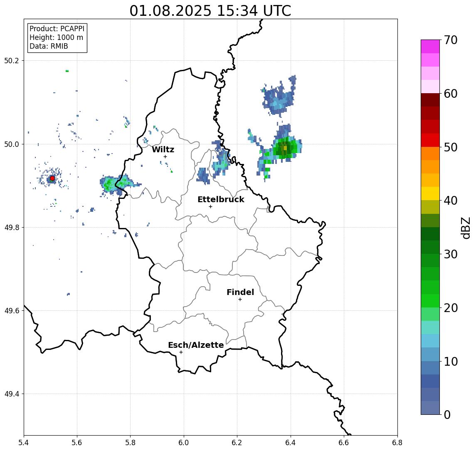Click the 49.8 latitude axis label
Viewport: 476px width, 451px height.
pos(12,227)
